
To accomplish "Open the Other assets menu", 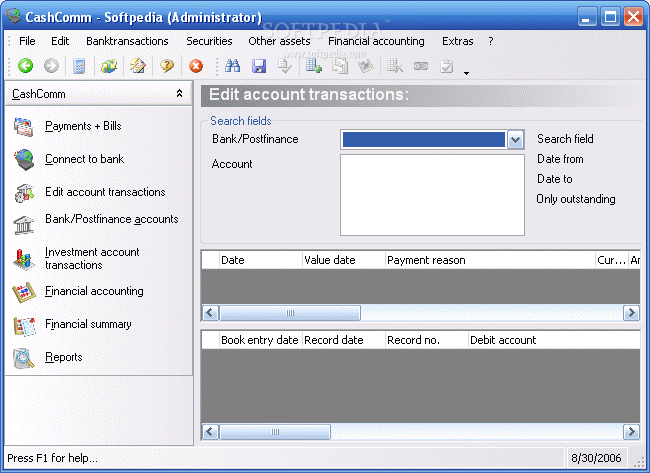I will (279, 41).
